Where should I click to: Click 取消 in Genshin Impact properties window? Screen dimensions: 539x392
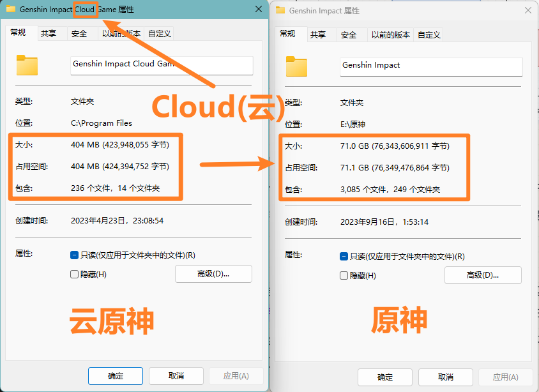[x=446, y=377]
